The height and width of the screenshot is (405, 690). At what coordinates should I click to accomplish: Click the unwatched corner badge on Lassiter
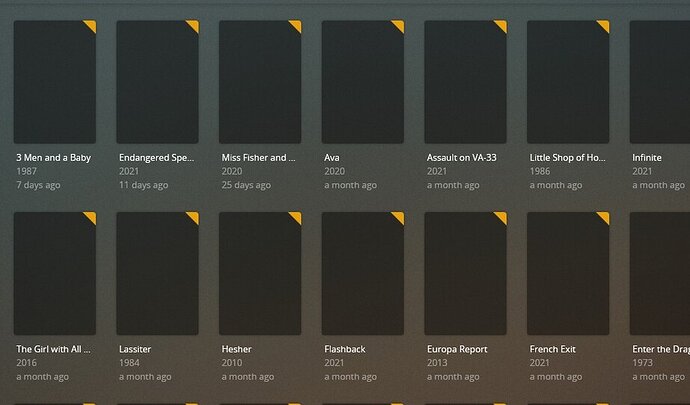point(194,217)
